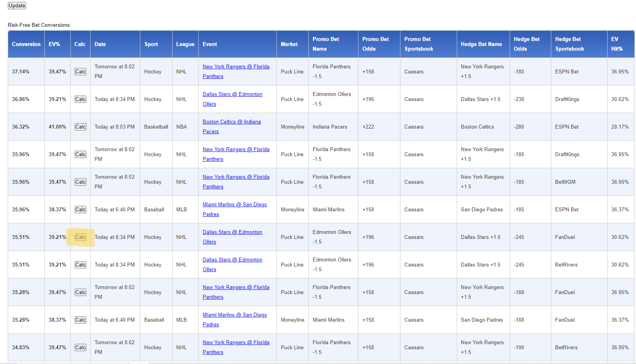This screenshot has width=636, height=364.
Task: Open Calc for Marlins row hedged at ESPN Bet
Action: (80, 209)
